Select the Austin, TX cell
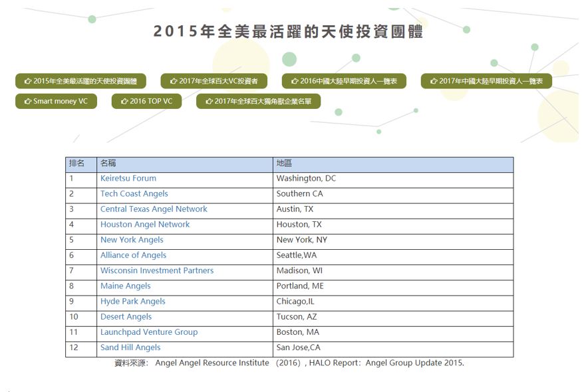The width and height of the screenshot is (582, 392). pos(393,211)
